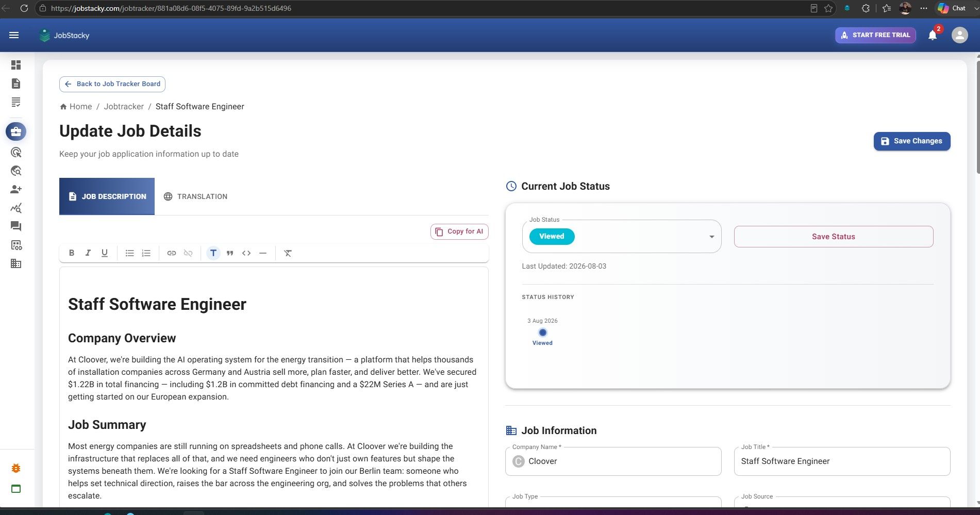Open the company building sidebar icon
The image size is (980, 515).
pos(16,263)
